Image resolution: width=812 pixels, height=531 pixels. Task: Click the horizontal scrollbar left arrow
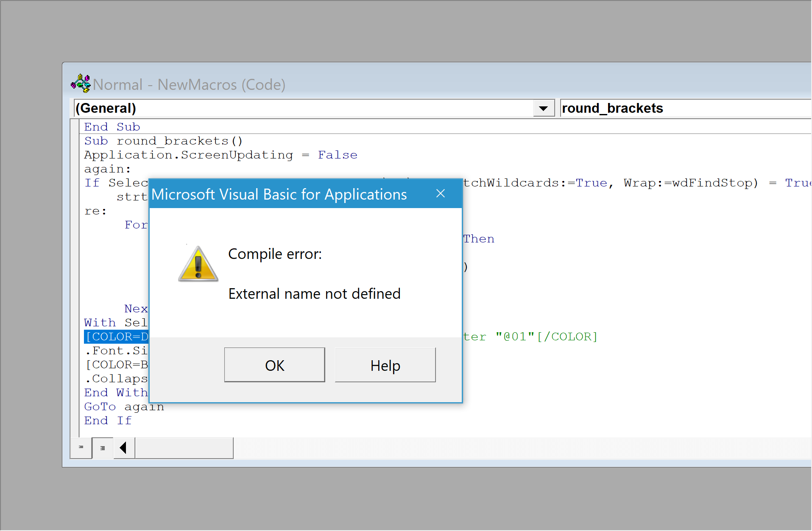pos(124,448)
